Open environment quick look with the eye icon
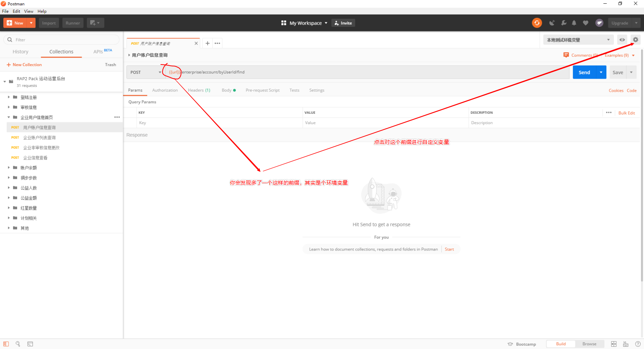This screenshot has height=349, width=644. tap(622, 40)
